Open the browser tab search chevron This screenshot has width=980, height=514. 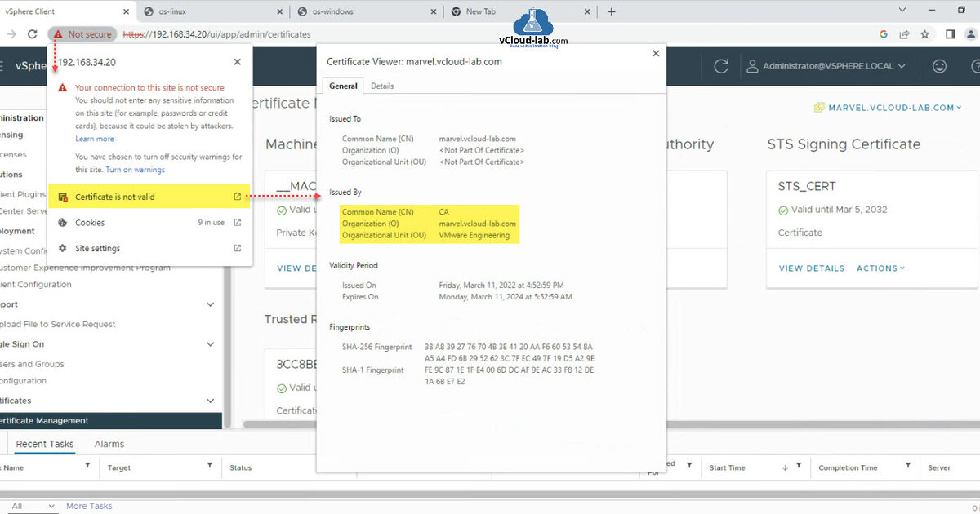pyautogui.click(x=902, y=11)
